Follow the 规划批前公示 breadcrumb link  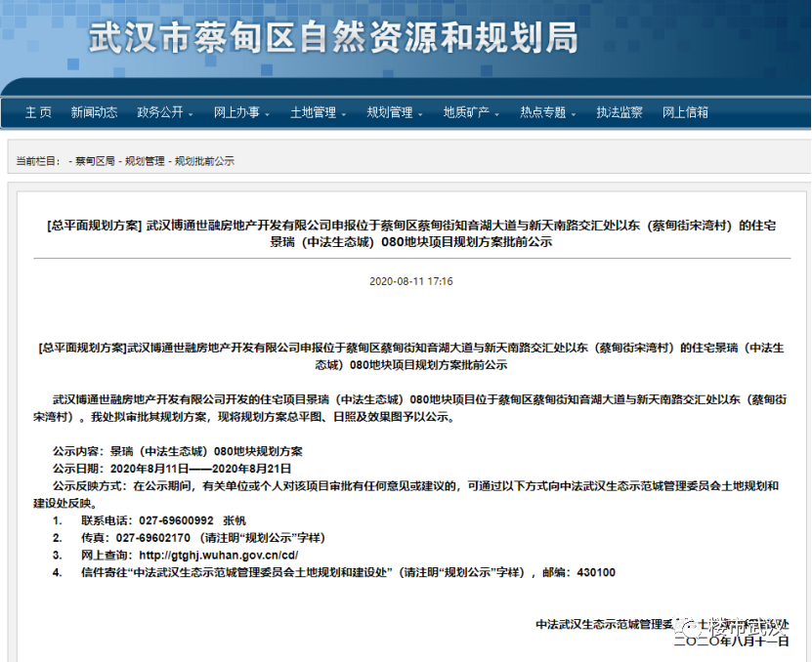[x=204, y=161]
